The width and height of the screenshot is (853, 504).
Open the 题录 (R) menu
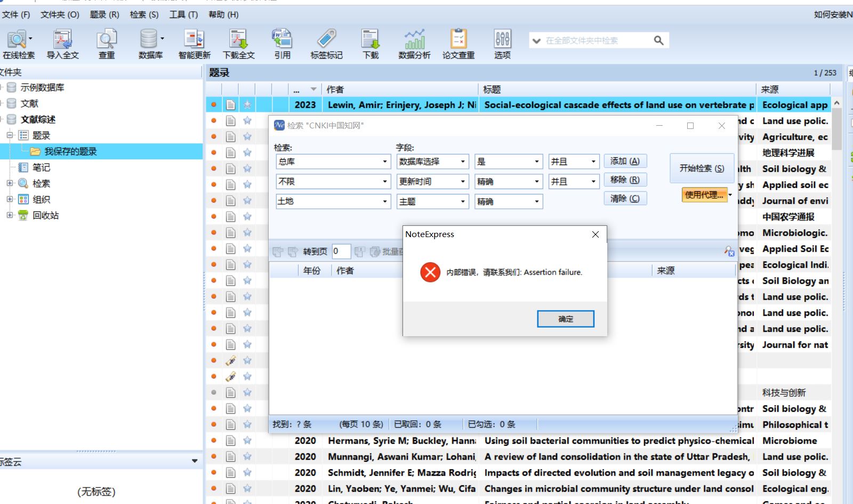click(104, 15)
